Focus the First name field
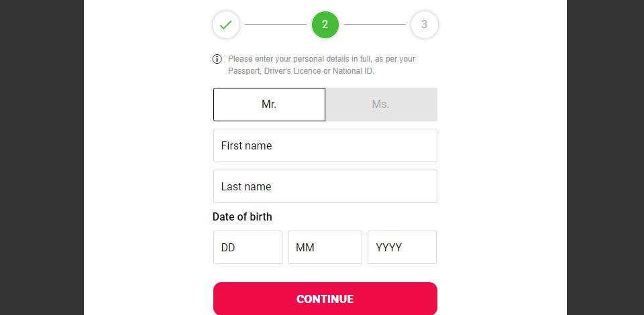This screenshot has width=644, height=315. (x=325, y=145)
